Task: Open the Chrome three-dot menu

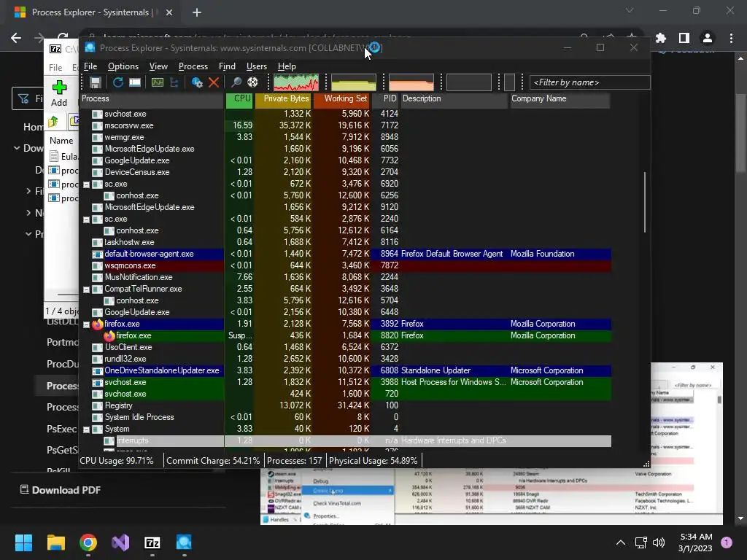Action: (x=731, y=38)
